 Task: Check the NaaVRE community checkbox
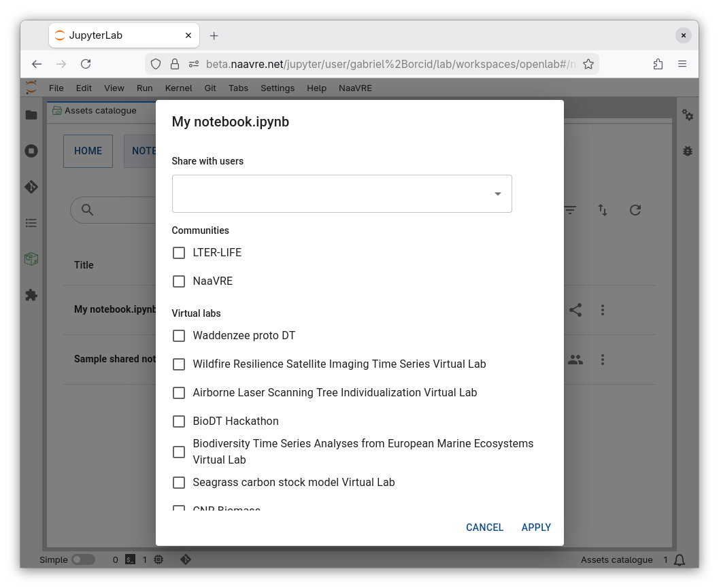[179, 281]
